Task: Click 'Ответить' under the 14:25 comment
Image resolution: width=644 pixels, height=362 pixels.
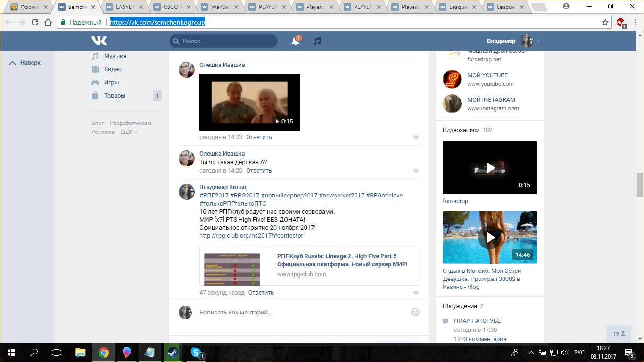Action: (259, 171)
